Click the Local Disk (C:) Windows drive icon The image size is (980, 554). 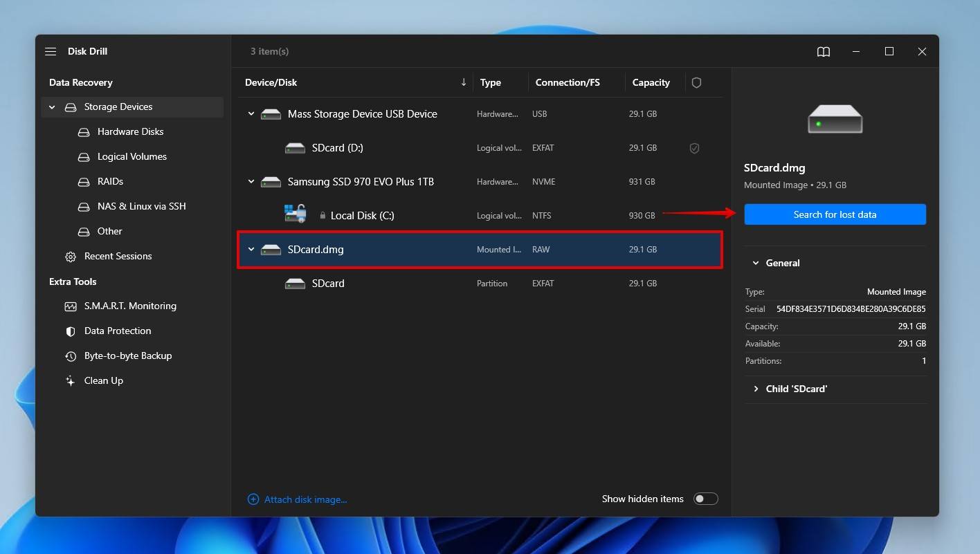pos(296,214)
